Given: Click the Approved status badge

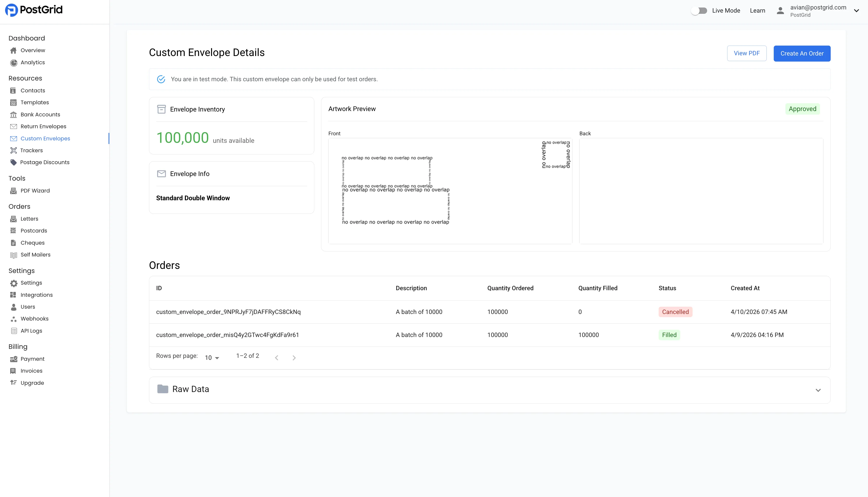Looking at the screenshot, I should click(803, 109).
